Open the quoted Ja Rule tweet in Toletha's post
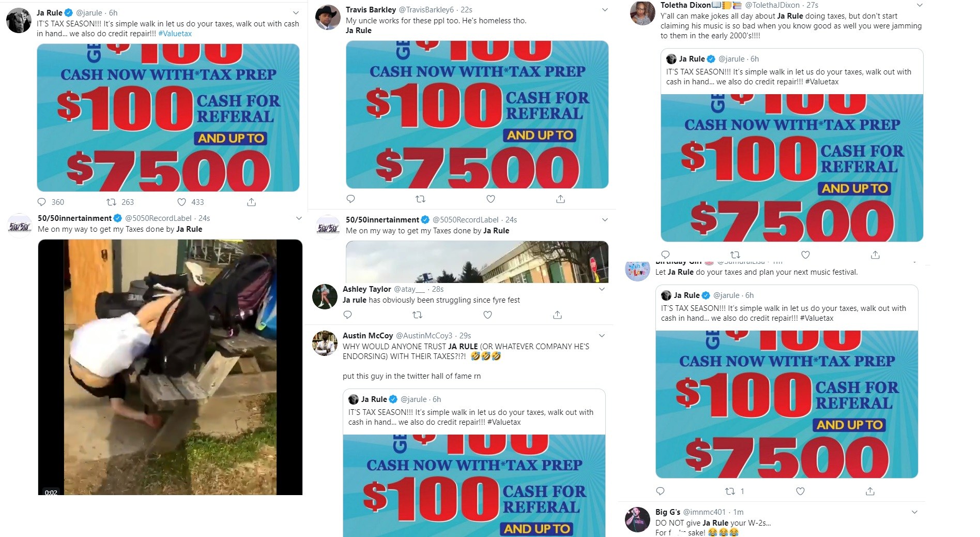Viewport: 980px width, 537px height. [792, 145]
